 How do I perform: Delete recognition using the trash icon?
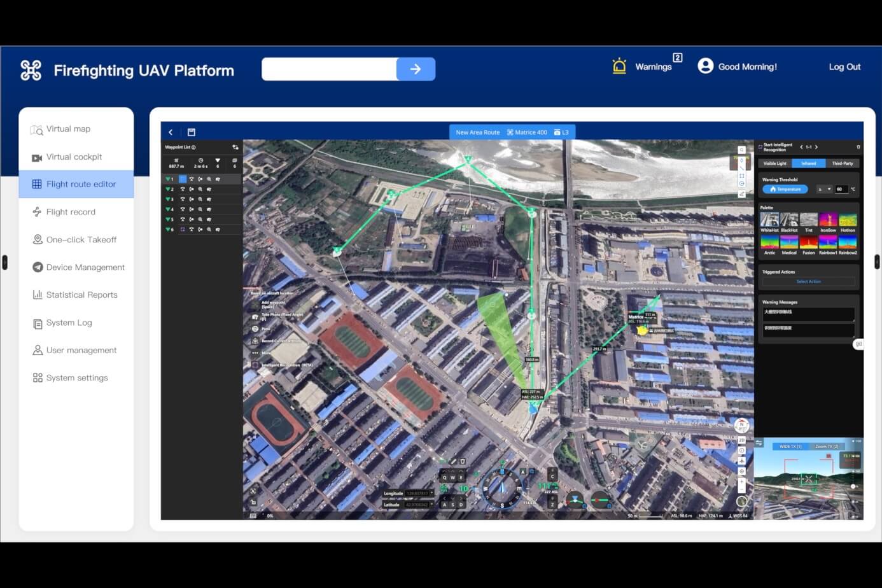858,147
